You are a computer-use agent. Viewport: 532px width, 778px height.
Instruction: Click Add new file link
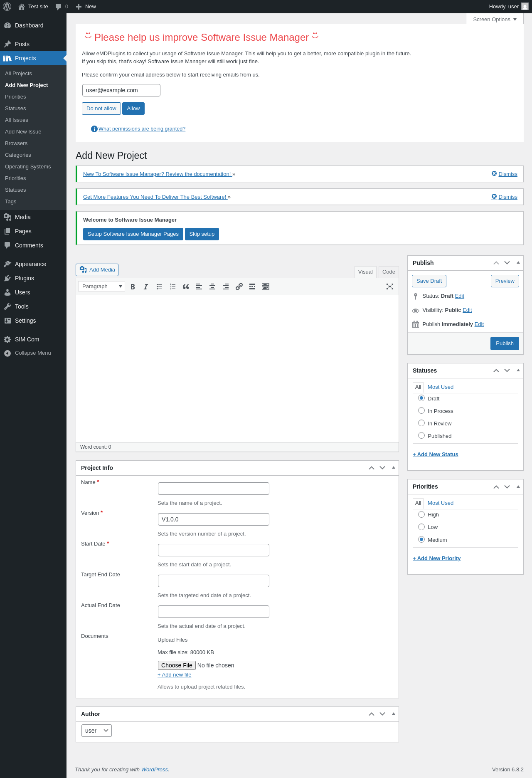coord(175,675)
